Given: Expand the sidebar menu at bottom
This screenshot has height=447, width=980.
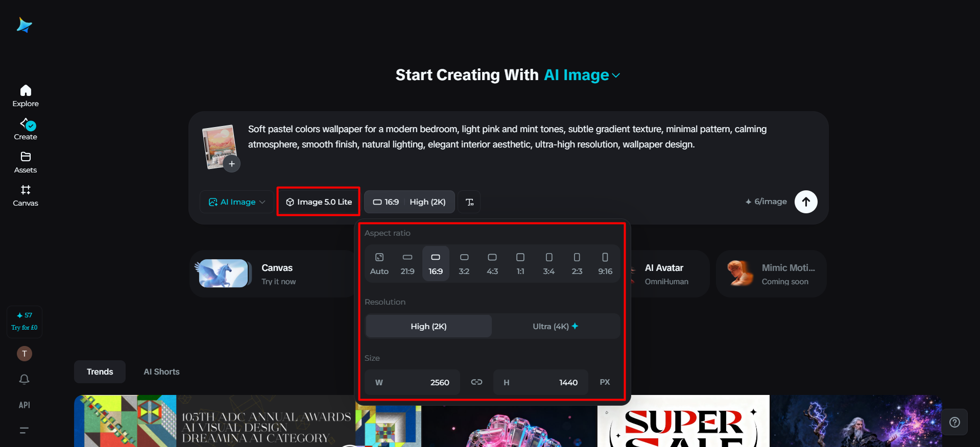Looking at the screenshot, I should tap(24, 430).
